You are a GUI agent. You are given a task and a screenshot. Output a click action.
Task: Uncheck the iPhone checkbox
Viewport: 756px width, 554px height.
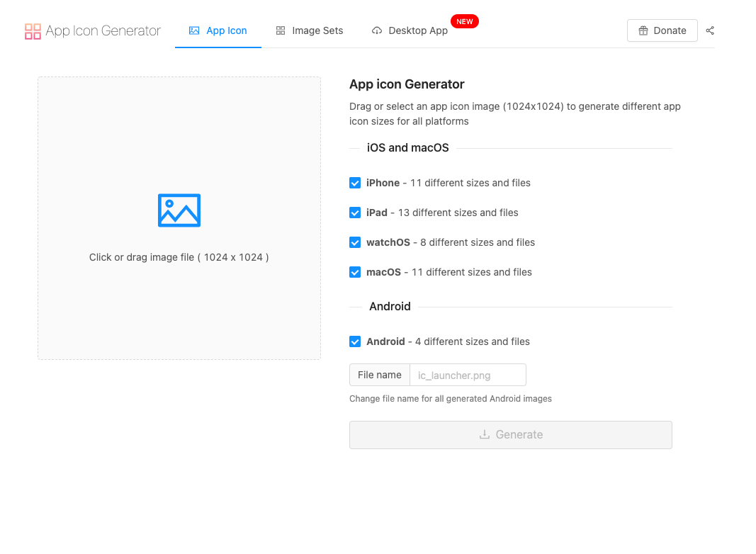355,183
